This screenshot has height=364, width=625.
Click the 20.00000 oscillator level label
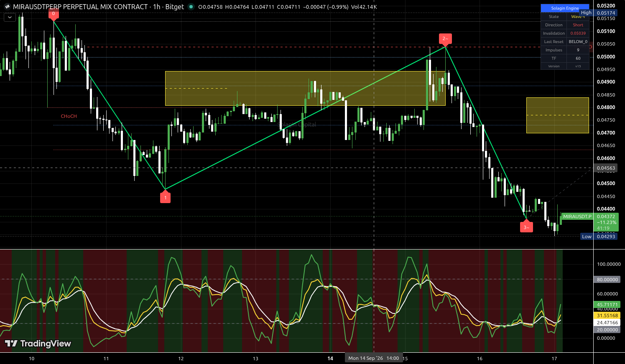coord(607,330)
